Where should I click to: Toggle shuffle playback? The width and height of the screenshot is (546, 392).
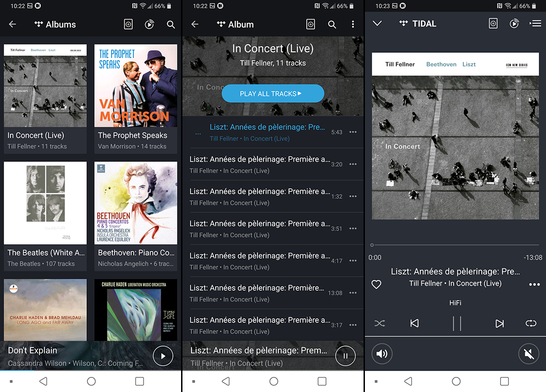379,323
